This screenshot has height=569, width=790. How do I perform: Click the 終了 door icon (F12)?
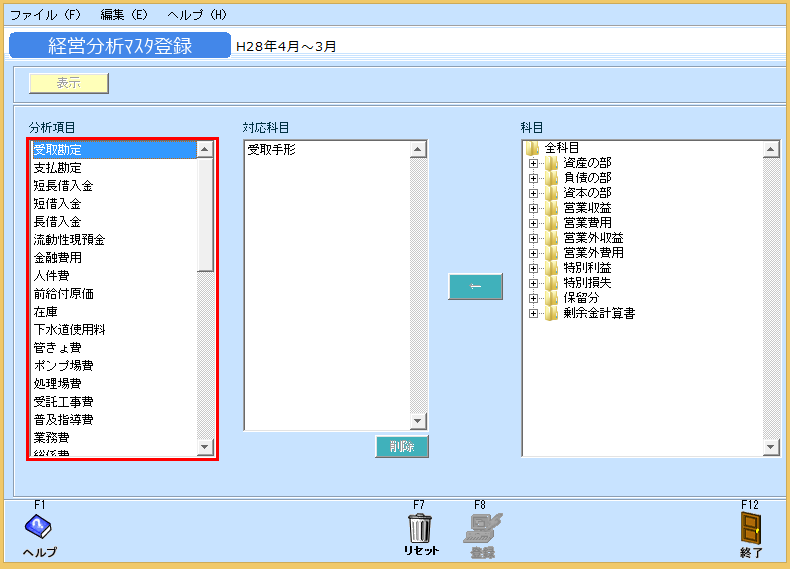(x=751, y=528)
